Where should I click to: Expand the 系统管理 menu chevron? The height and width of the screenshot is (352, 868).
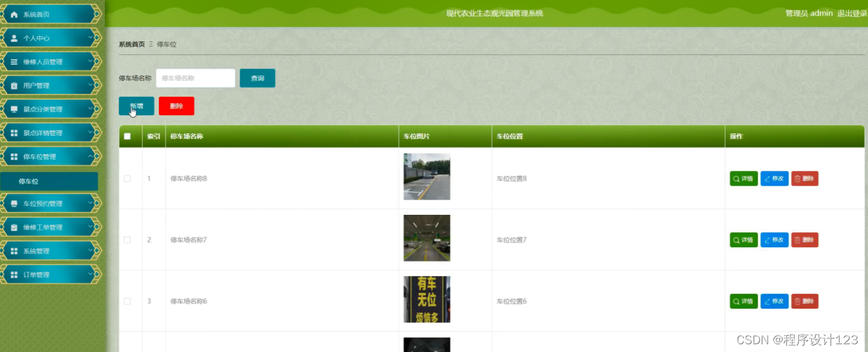click(x=90, y=251)
